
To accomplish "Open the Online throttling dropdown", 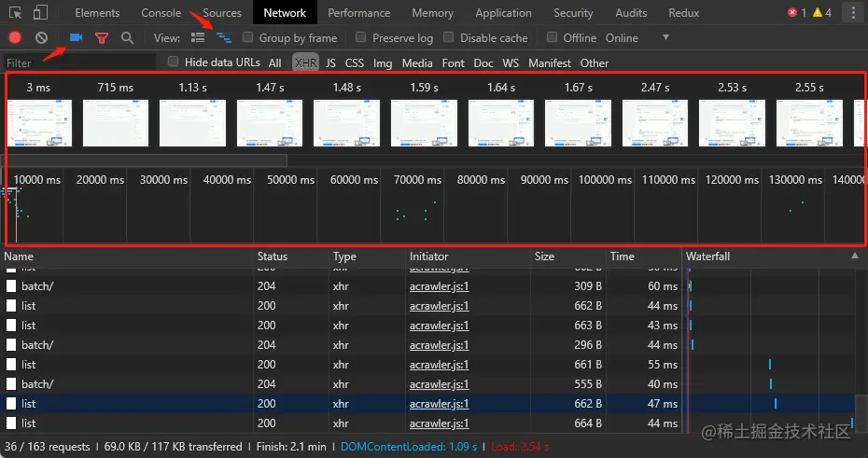I will point(637,37).
